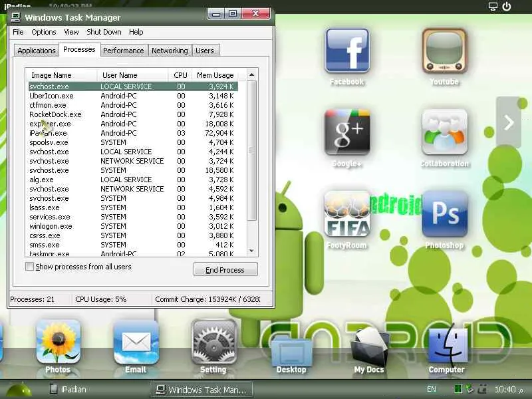Image resolution: width=532 pixels, height=399 pixels.
Task: Select the UberIcon.exe process row
Action: click(133, 96)
